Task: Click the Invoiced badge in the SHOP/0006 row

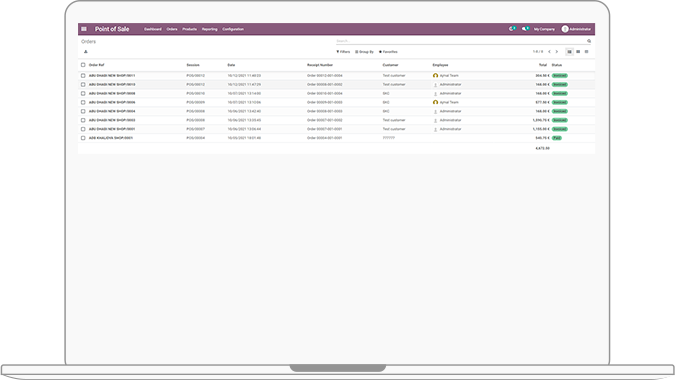Action: tap(560, 102)
